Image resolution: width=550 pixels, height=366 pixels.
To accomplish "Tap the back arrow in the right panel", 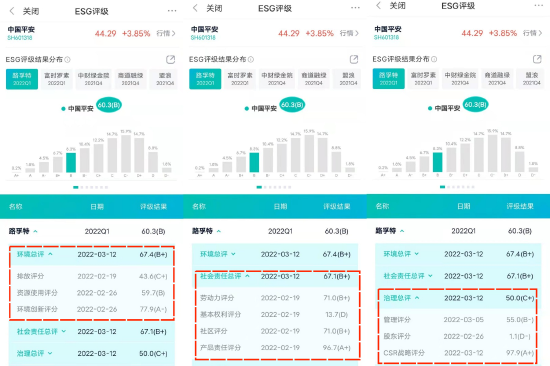I will point(378,5).
